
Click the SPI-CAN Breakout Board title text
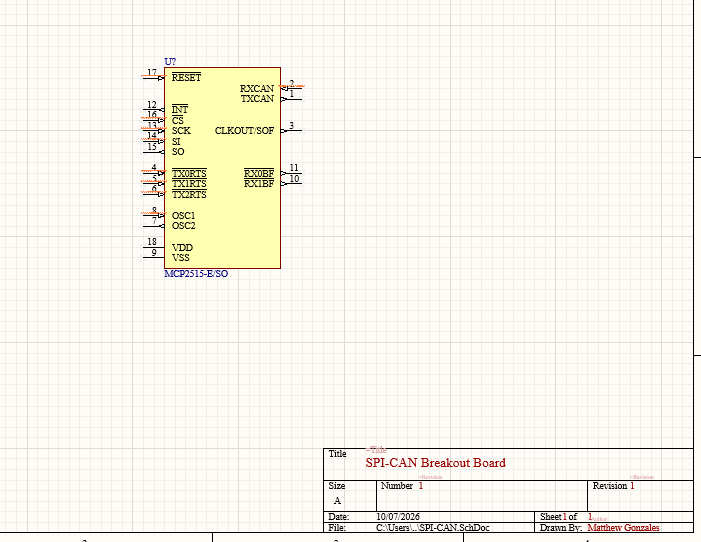point(435,463)
